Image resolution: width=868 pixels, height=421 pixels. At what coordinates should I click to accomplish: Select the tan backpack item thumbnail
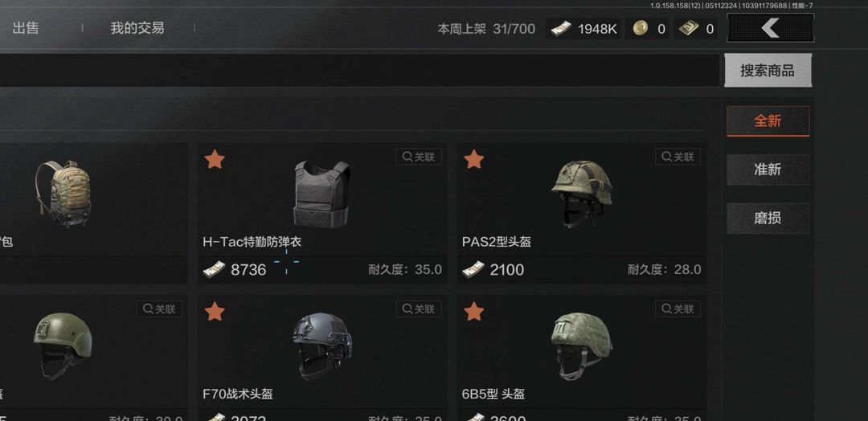(x=63, y=194)
